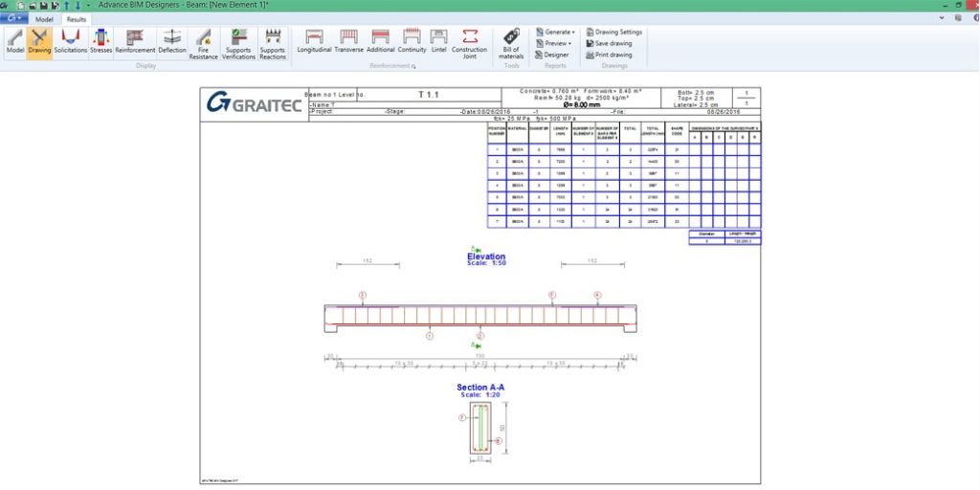The width and height of the screenshot is (980, 490).
Task: Click the style icon beside ribbon chevron
Action: [958, 18]
